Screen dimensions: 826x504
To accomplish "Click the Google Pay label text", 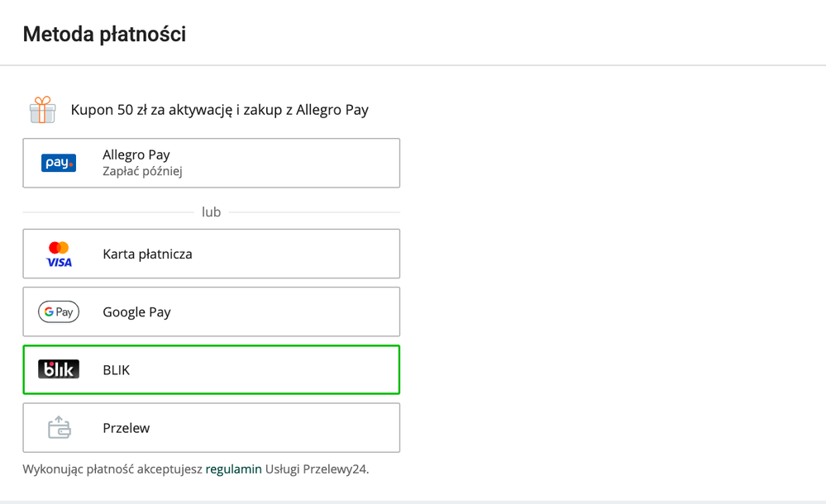I will [x=136, y=312].
